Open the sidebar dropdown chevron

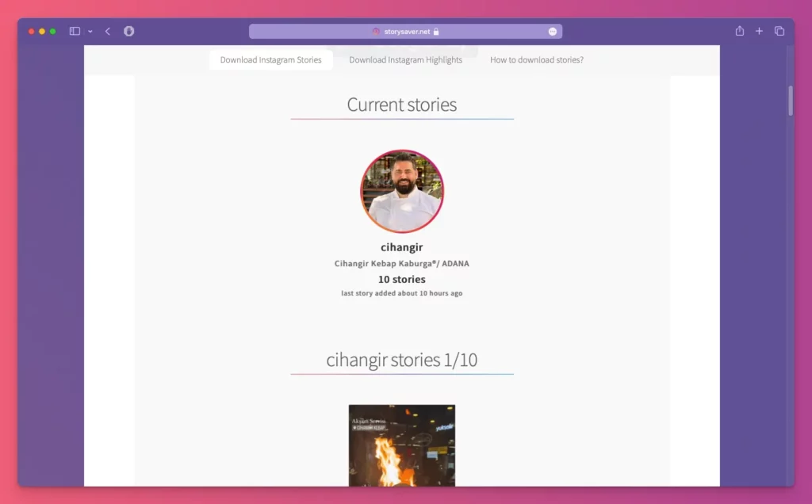(90, 32)
